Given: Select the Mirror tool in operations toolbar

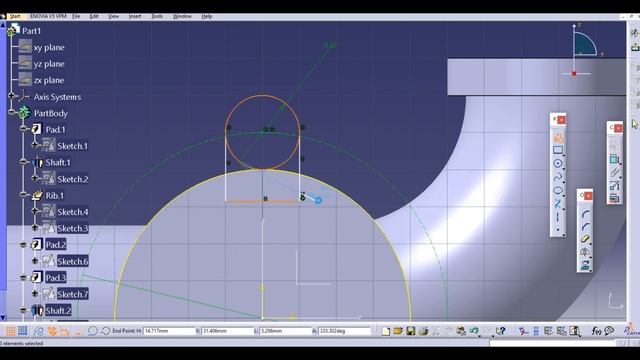Looking at the screenshot, I should pos(585,252).
